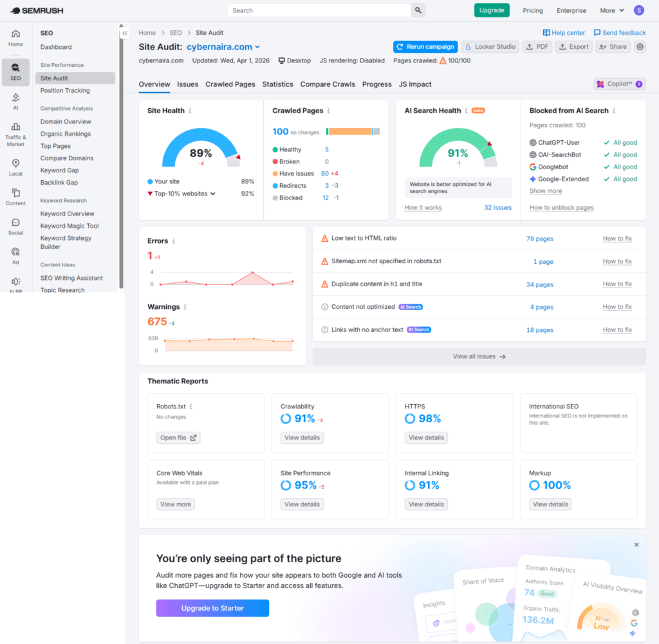
Task: Select the SEO icon in left sidebar
Action: click(15, 71)
